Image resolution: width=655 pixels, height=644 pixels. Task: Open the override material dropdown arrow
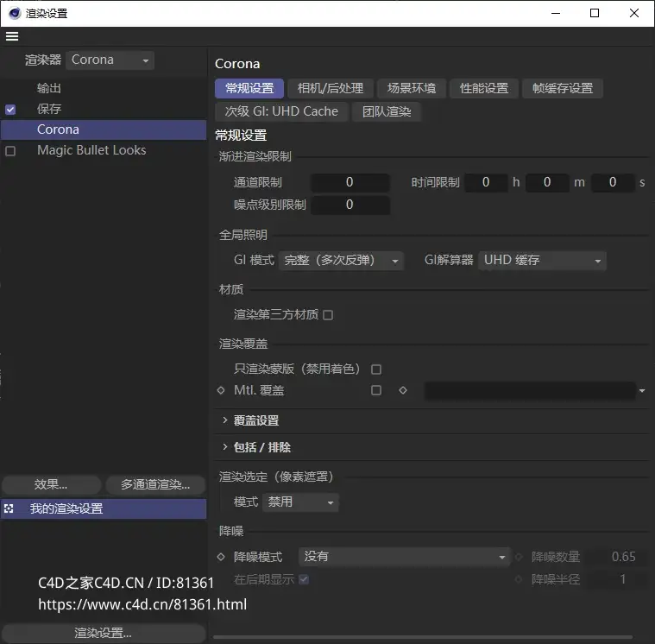(x=642, y=391)
